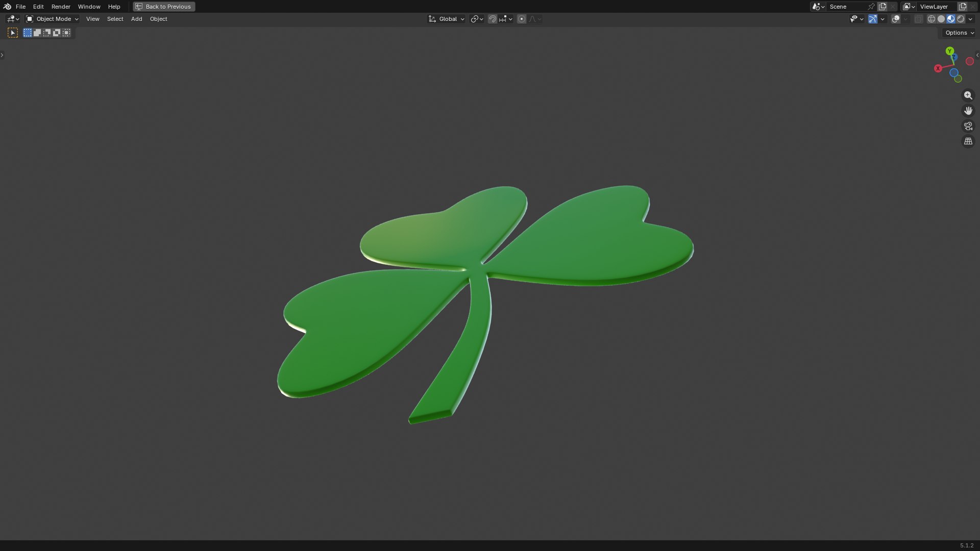Open the overlays options dropdown arrow
Screen dimensions: 980x551
(x=905, y=19)
